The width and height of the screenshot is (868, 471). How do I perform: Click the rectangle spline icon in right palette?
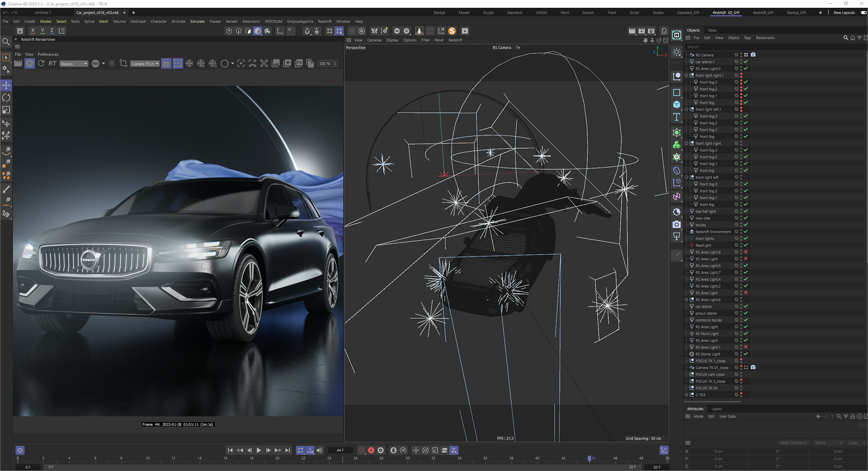(x=677, y=93)
